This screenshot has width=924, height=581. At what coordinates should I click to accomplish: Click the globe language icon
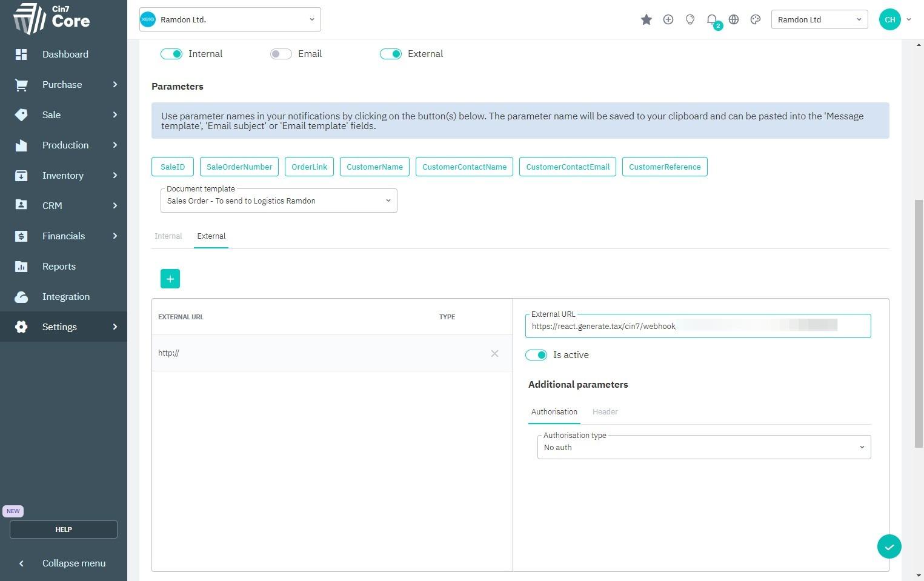click(x=734, y=20)
